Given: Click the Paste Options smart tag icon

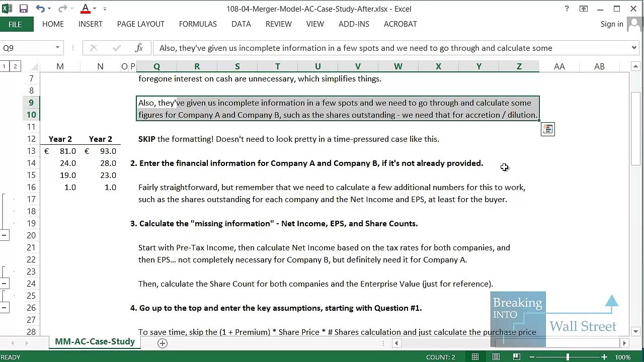Looking at the screenshot, I should pyautogui.click(x=547, y=129).
